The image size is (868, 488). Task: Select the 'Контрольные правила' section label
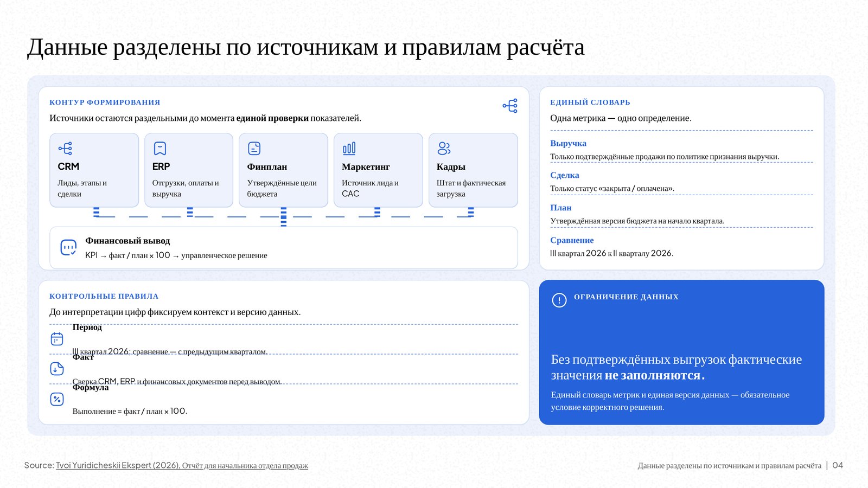click(x=104, y=296)
